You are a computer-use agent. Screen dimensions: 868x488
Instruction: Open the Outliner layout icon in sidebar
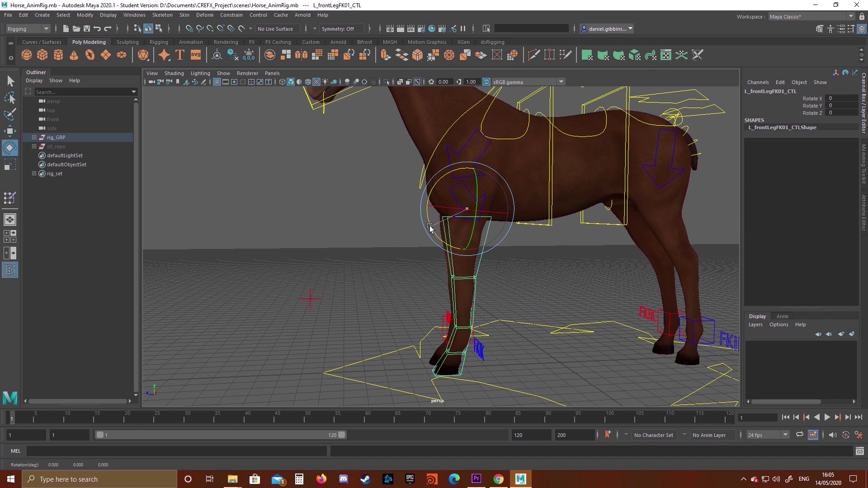click(10, 270)
